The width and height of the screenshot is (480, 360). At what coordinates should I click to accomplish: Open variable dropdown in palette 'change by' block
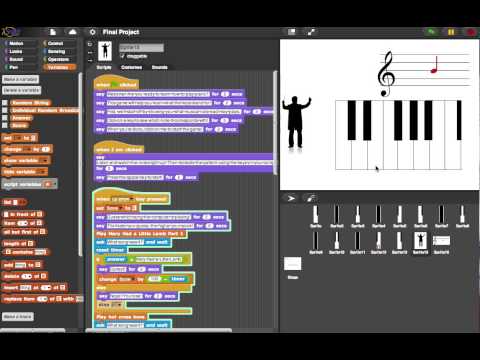(28, 149)
